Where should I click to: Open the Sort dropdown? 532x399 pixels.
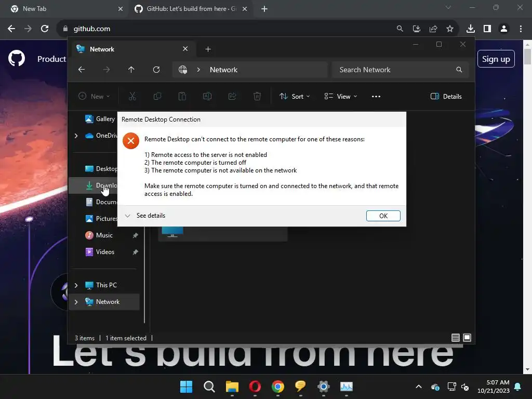tap(295, 96)
